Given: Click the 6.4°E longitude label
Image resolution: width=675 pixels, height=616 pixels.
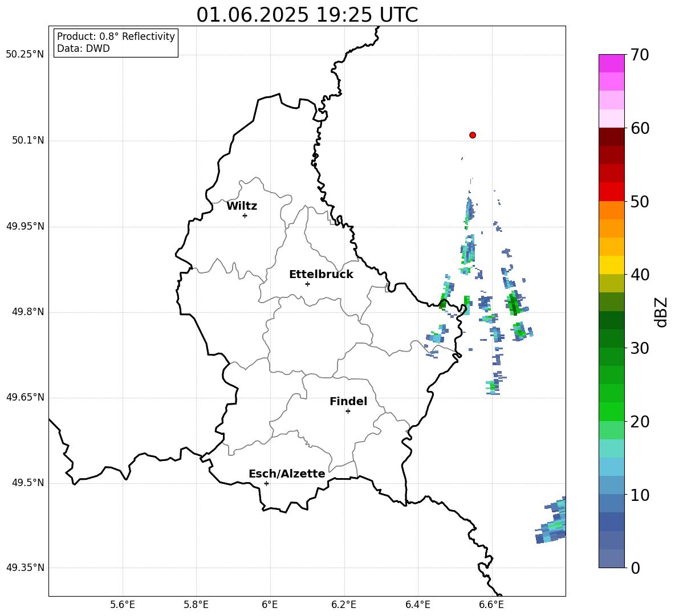Looking at the screenshot, I should click(x=417, y=605).
